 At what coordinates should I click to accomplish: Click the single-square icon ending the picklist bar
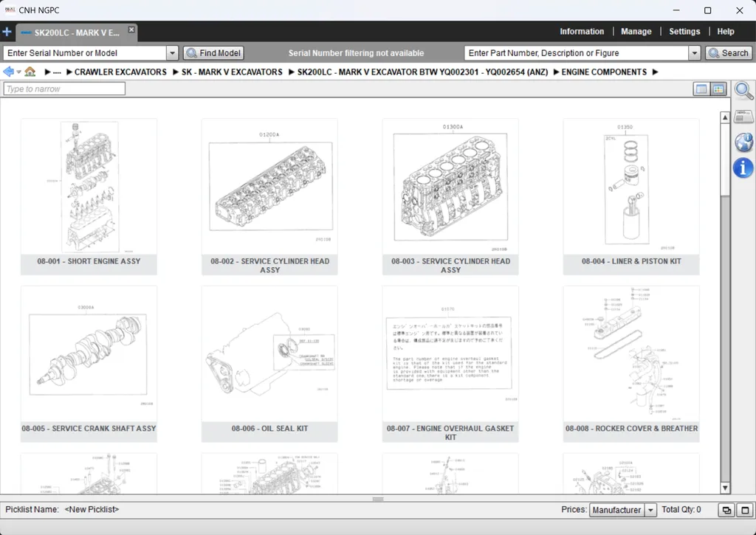[x=745, y=510]
